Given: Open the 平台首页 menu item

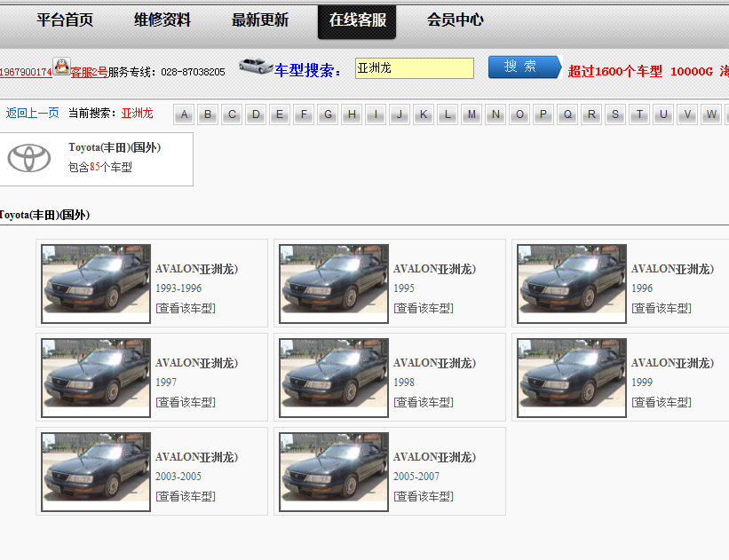Looking at the screenshot, I should [65, 20].
